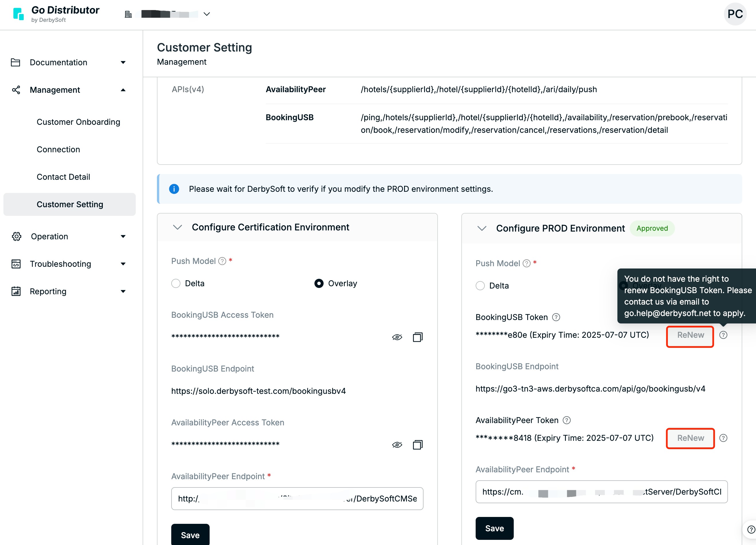Copy the BookingUSB Access Token
Viewport: 756px width, 545px height.
[x=418, y=337]
